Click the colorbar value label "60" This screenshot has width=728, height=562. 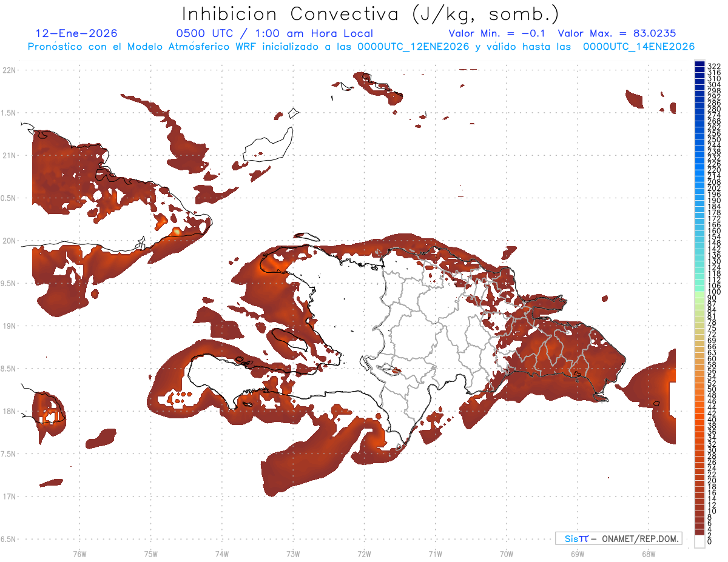[x=712, y=358]
